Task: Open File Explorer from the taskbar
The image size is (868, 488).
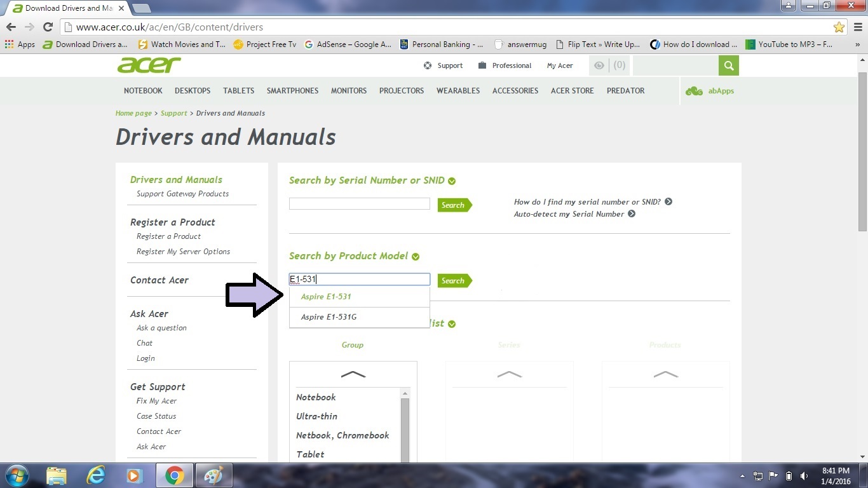Action: pos(57,475)
